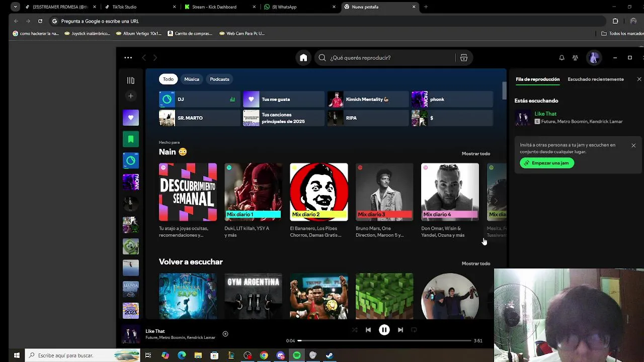Toggle shuffle playback

pyautogui.click(x=355, y=330)
